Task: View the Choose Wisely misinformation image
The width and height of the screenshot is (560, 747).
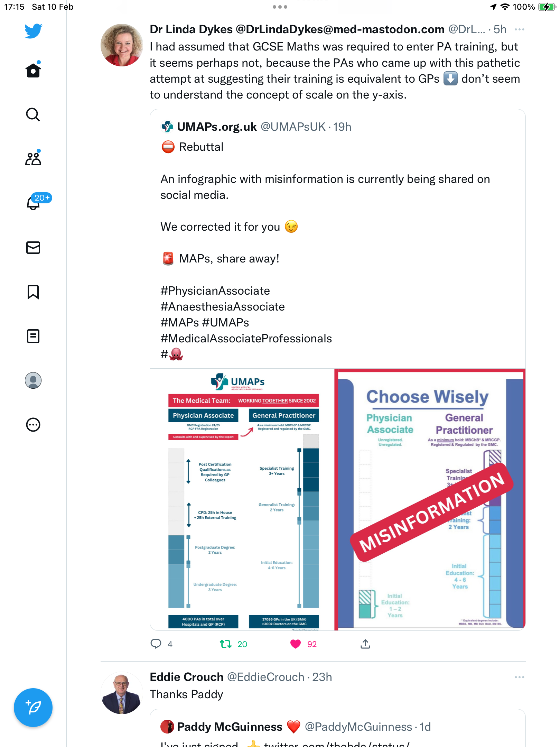Action: pos(430,499)
